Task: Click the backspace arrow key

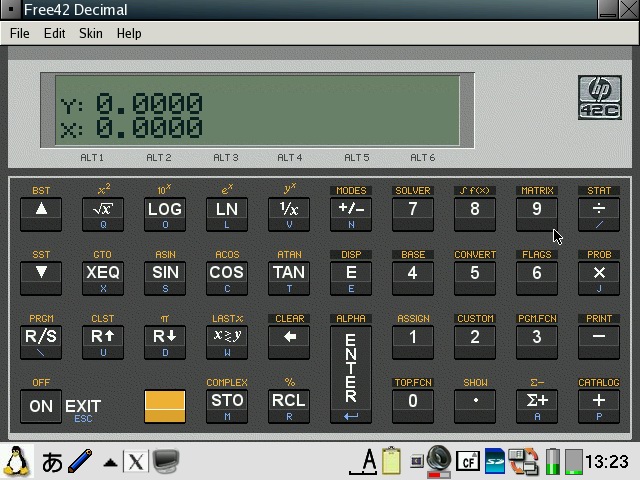Action: coord(289,337)
